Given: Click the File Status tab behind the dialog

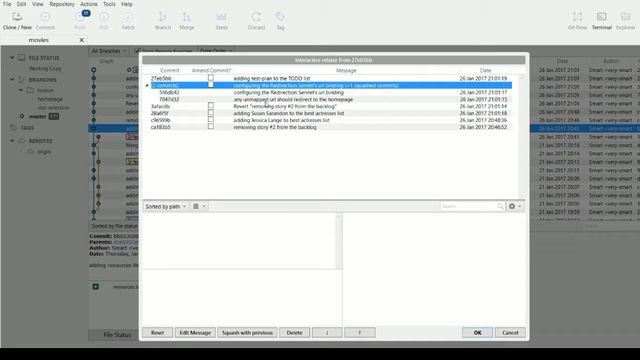Looking at the screenshot, I should [117, 335].
